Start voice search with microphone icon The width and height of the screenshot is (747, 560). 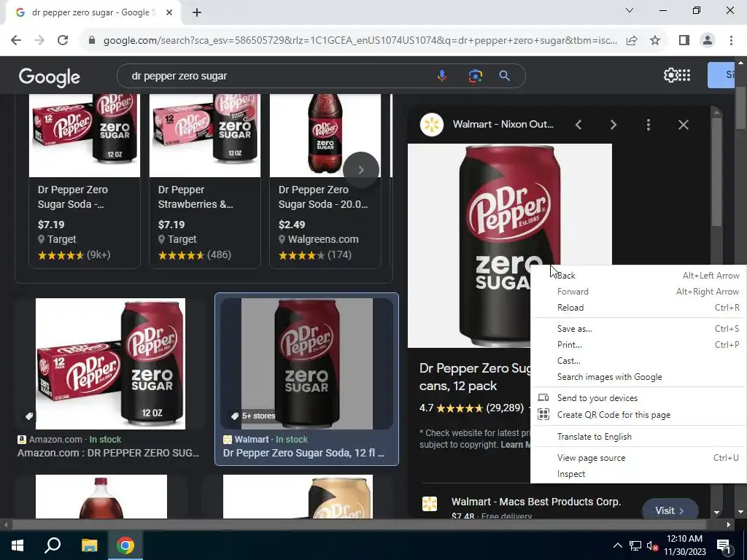441,76
